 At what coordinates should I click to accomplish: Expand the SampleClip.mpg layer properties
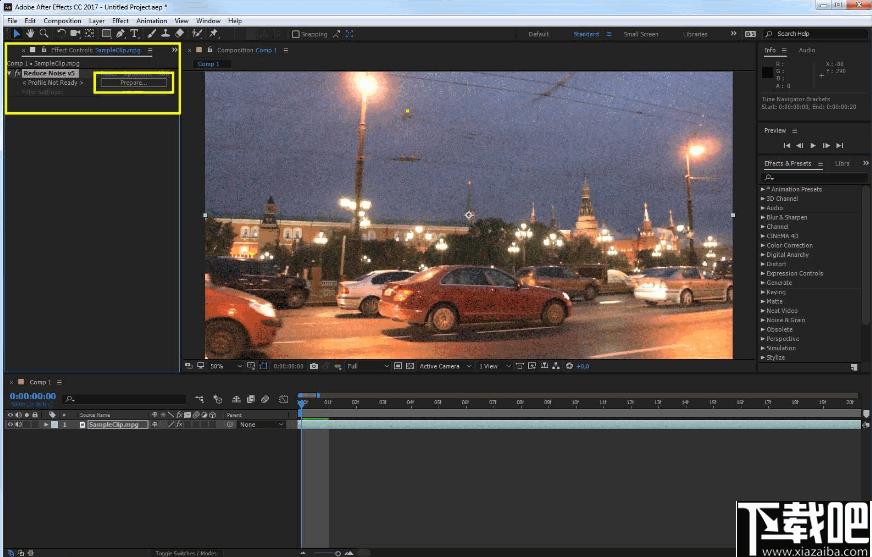click(46, 425)
